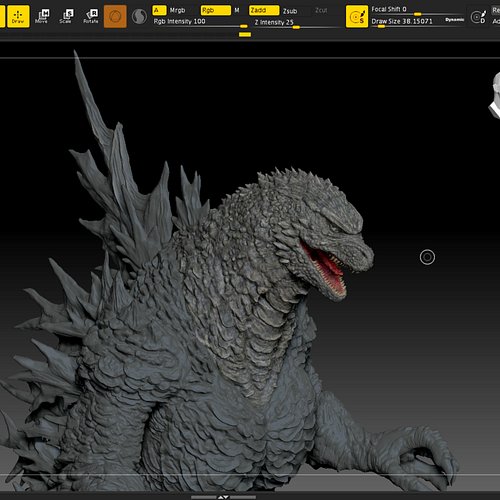Screen dimensions: 500x500
Task: Activate the Scale transform tool
Action: point(66,16)
